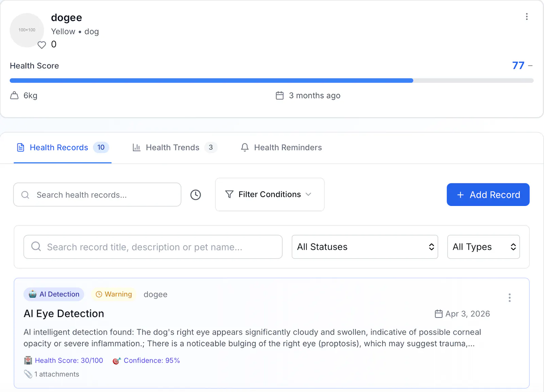Viewport: 544px width, 392px height.
Task: Click the clock icon in the Warning badge
Action: click(x=99, y=294)
